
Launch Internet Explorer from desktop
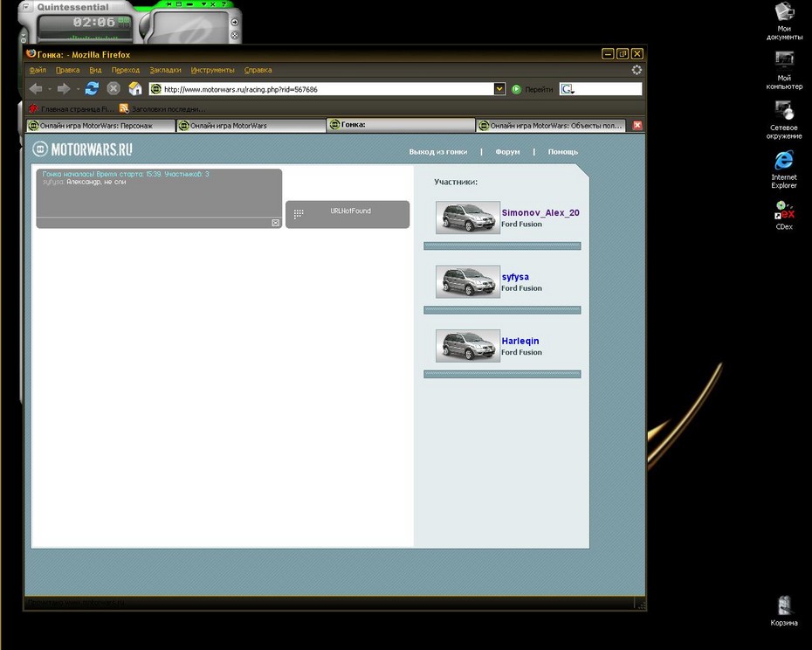click(784, 169)
